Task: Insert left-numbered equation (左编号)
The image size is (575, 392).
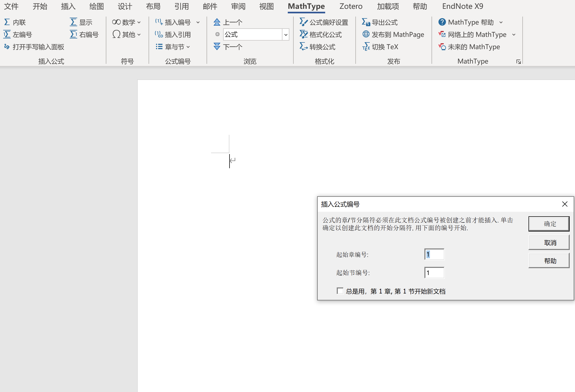Action: 18,34
